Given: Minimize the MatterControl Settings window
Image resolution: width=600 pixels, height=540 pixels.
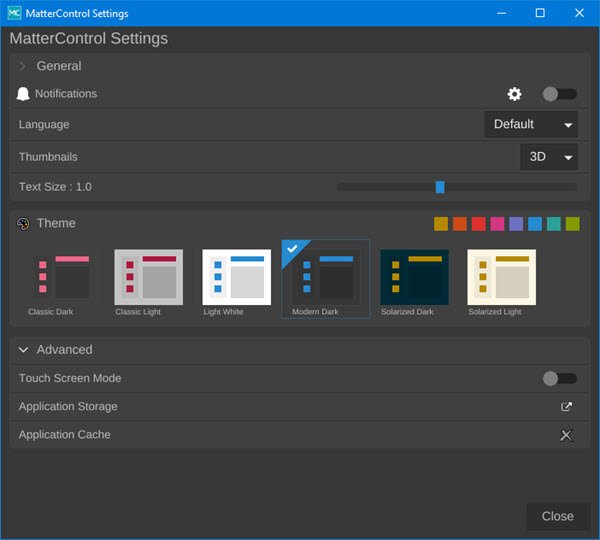Looking at the screenshot, I should coord(501,13).
